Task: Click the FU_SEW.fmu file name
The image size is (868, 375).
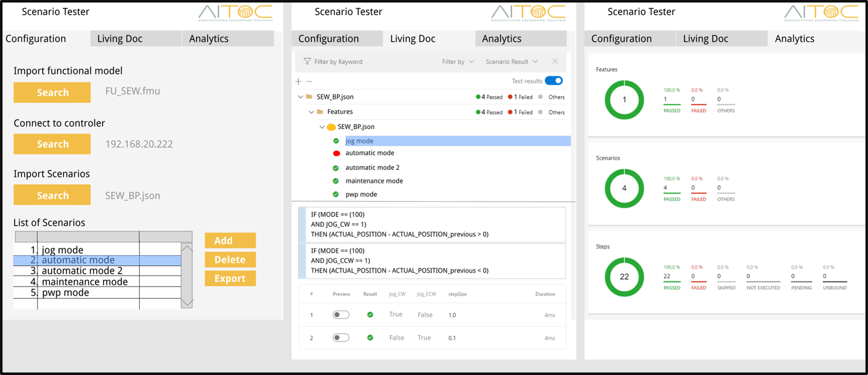Action: tap(133, 91)
